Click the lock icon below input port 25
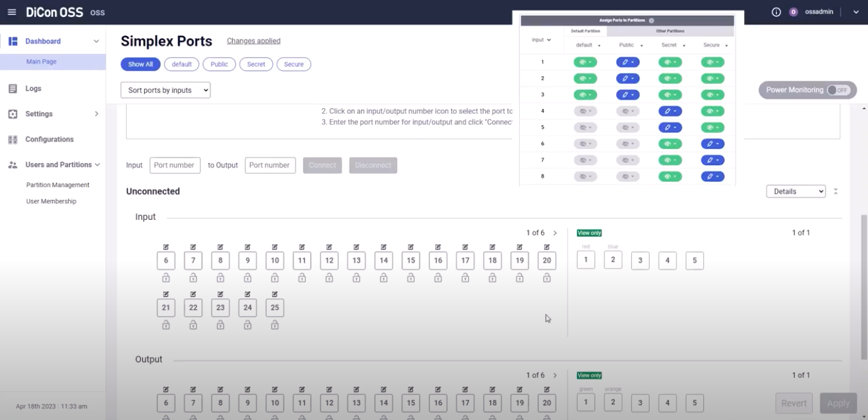 [x=275, y=325]
